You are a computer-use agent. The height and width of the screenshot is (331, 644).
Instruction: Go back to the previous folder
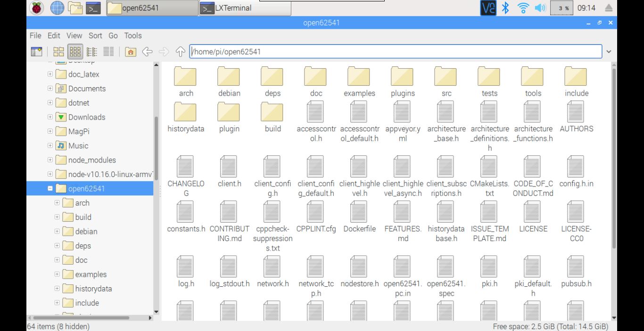point(148,51)
